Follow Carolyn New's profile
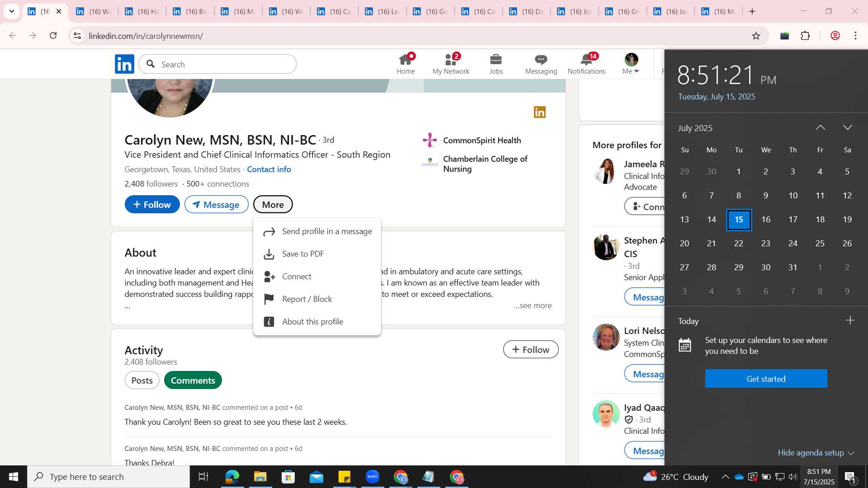The image size is (868, 488). [x=152, y=205]
